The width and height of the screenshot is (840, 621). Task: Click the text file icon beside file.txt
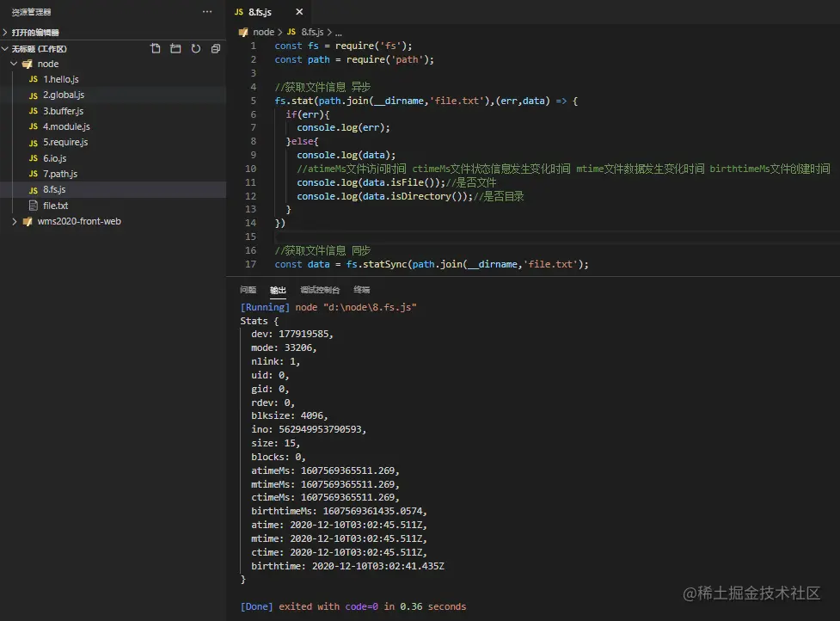pos(34,206)
